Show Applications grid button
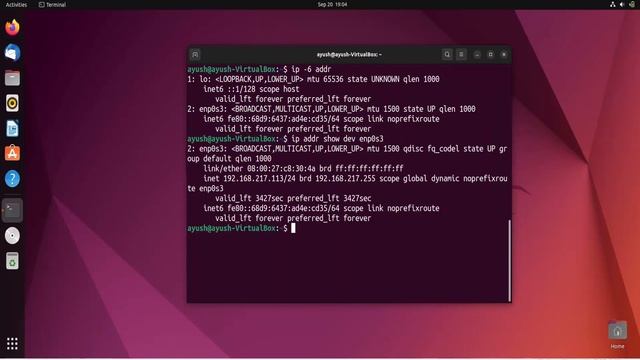Image resolution: width=640 pixels, height=360 pixels. point(12,344)
